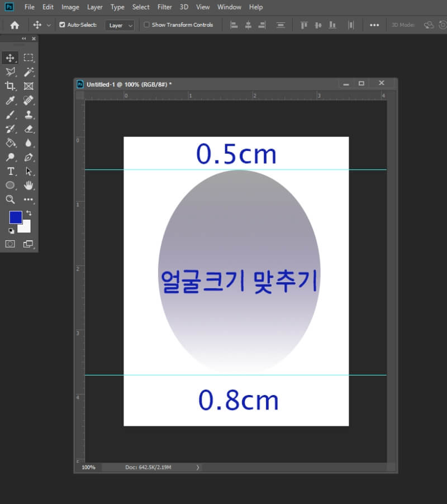Select the Brush tool
The width and height of the screenshot is (447, 504).
10,115
